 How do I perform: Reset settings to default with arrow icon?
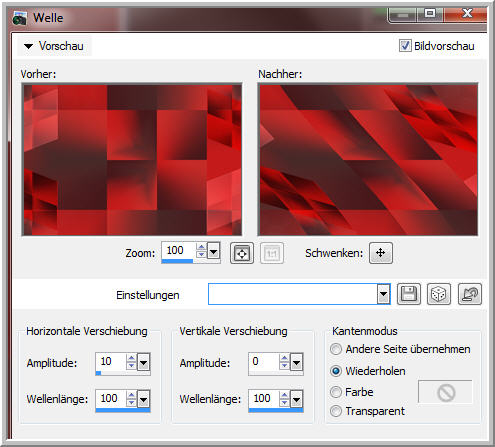point(470,294)
